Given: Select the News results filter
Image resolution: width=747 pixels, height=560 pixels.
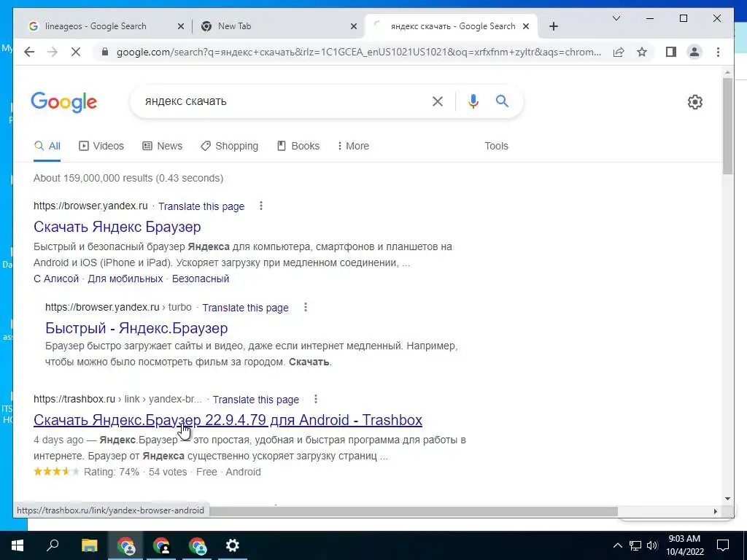Looking at the screenshot, I should click(x=163, y=146).
